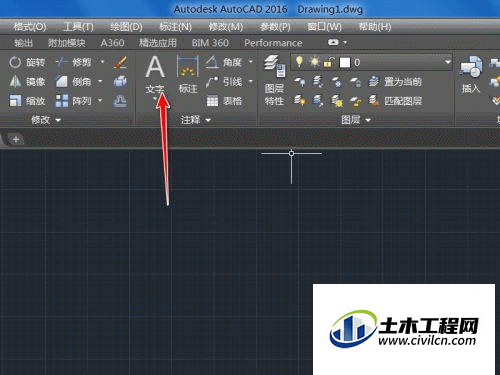Click Thaw All Layers sun icon
The image size is (500, 375).
(x=337, y=101)
